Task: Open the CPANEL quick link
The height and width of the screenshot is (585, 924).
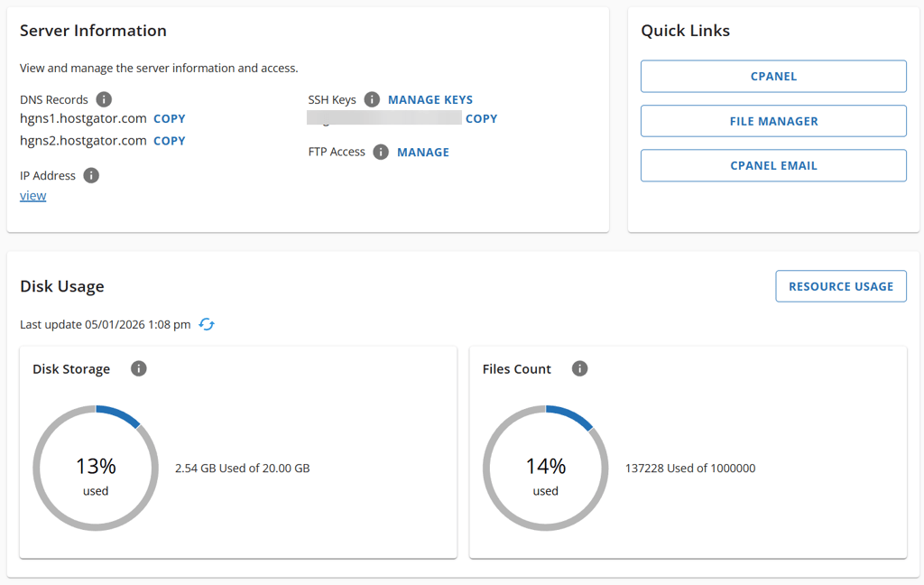Action: (x=773, y=76)
